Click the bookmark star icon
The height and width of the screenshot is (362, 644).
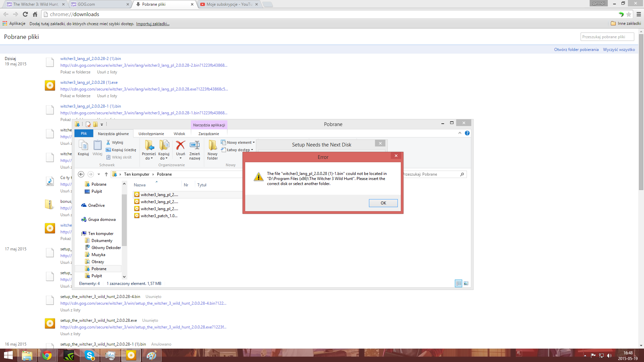(629, 14)
